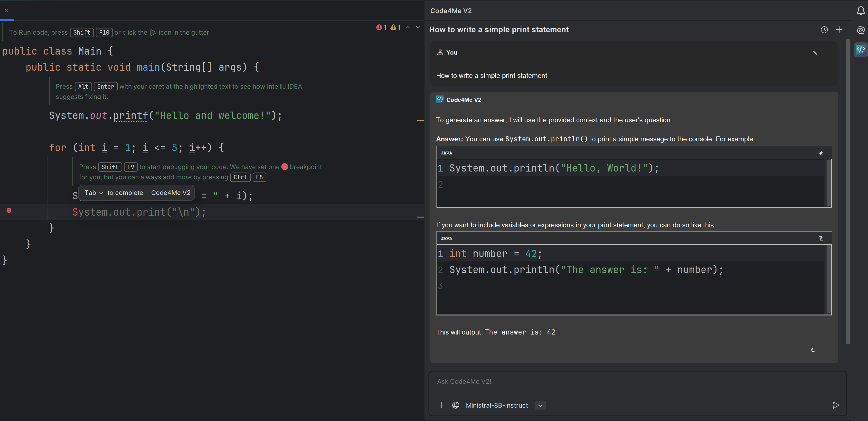
Task: Toggle the Code4Me V2 tool window icon
Action: point(861,50)
